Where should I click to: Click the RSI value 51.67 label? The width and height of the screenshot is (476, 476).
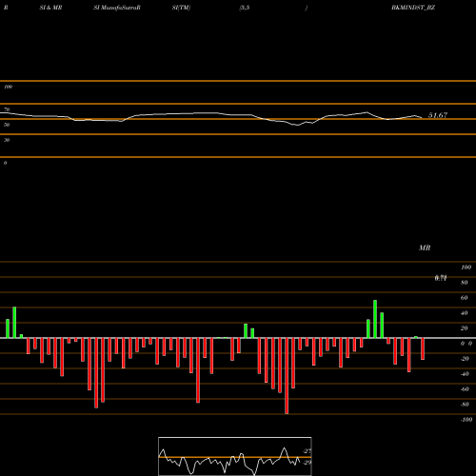pyautogui.click(x=438, y=115)
